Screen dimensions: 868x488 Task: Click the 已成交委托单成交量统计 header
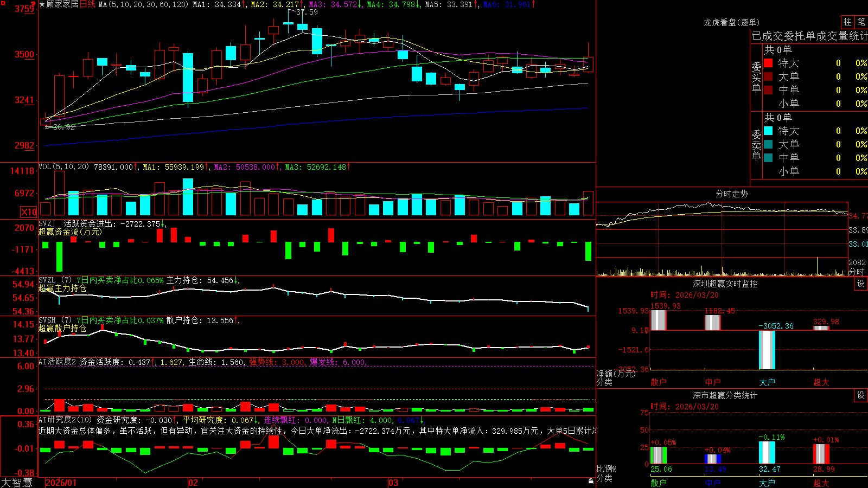pyautogui.click(x=809, y=36)
